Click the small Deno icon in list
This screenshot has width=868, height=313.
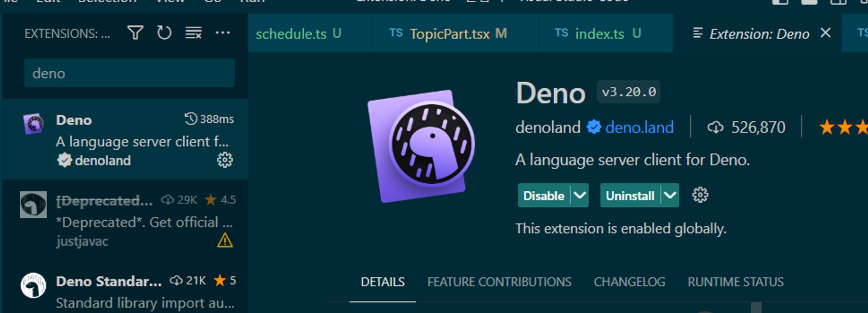tap(34, 124)
